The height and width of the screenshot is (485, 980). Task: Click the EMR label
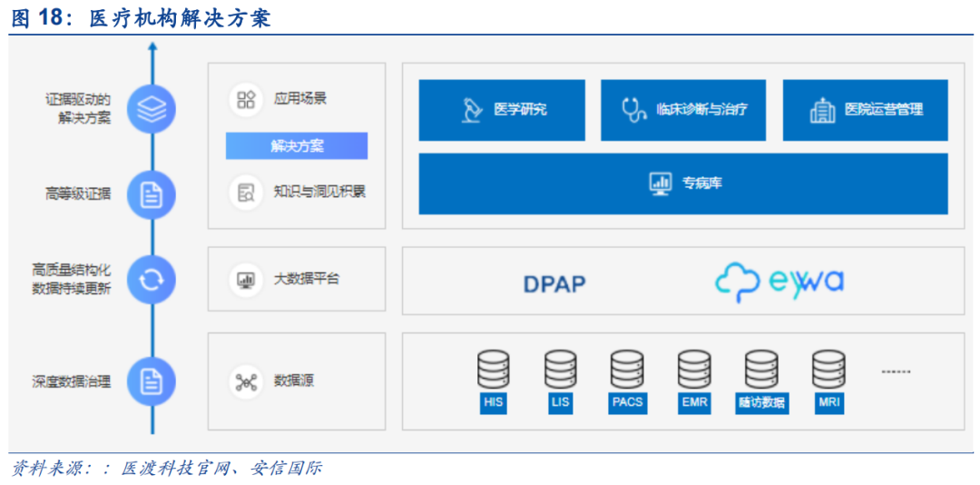(695, 402)
